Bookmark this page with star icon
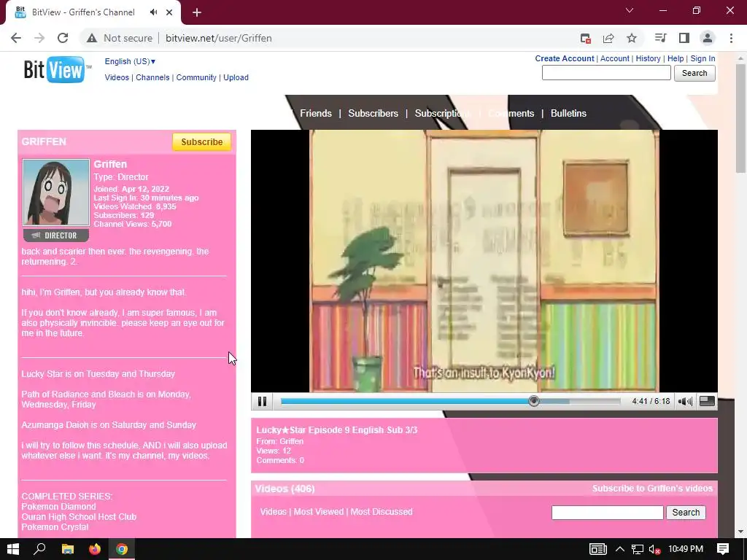 [631, 38]
